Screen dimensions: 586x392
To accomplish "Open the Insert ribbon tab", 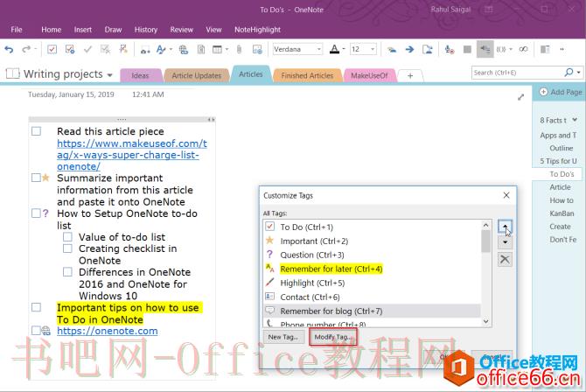I will [x=82, y=30].
